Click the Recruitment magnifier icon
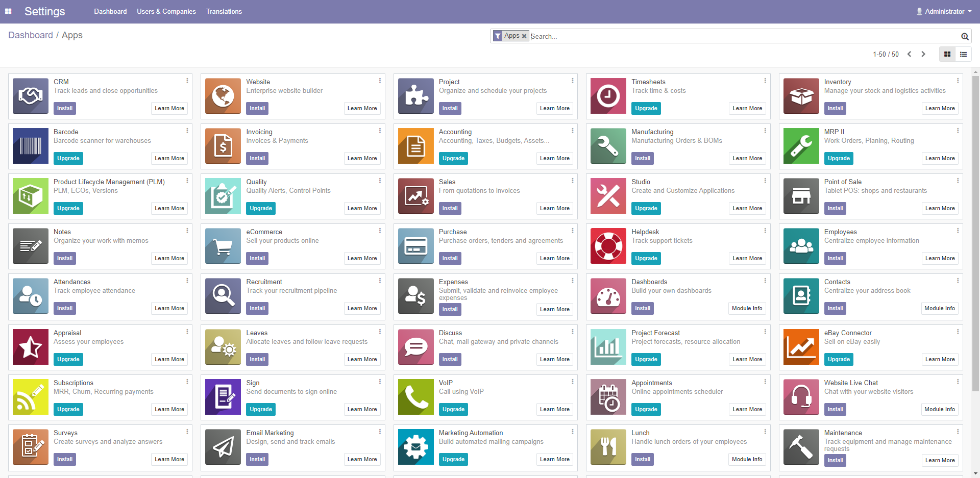Screen dimensions: 980x478 (x=223, y=296)
